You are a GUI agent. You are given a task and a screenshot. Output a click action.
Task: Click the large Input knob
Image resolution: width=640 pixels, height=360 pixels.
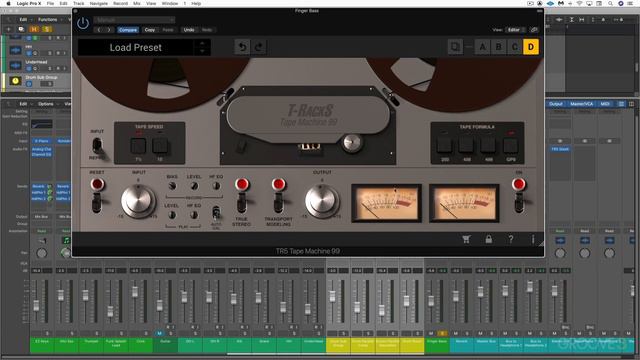pyautogui.click(x=138, y=201)
